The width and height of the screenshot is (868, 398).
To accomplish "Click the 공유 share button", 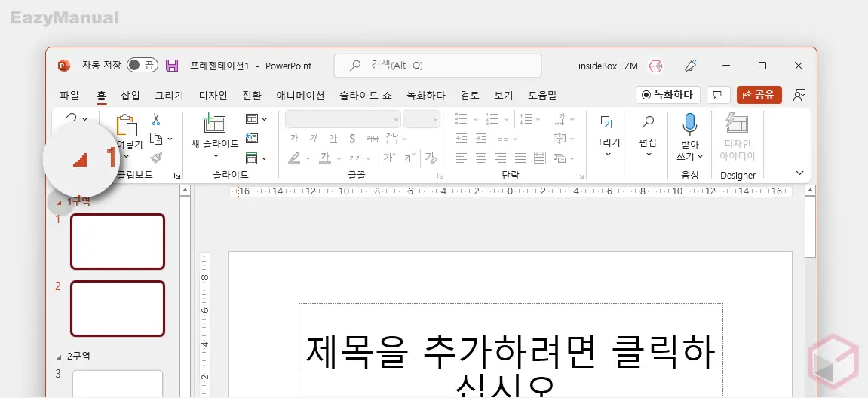I will click(x=759, y=95).
